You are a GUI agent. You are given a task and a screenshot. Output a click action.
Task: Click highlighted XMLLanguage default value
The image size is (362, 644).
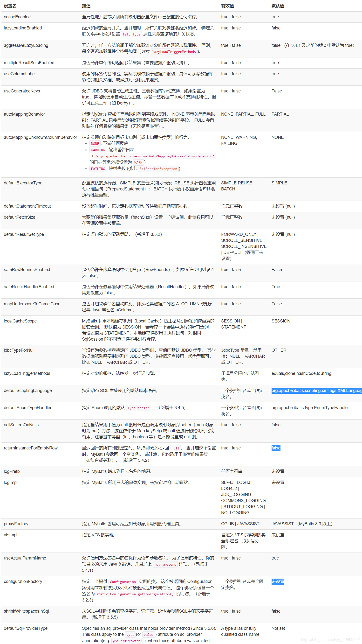pos(316,391)
